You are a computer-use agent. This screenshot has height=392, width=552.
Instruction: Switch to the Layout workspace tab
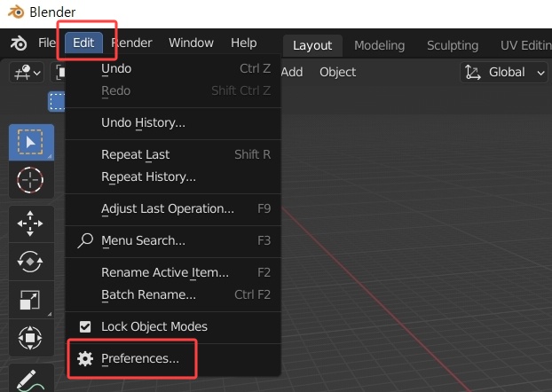point(312,45)
